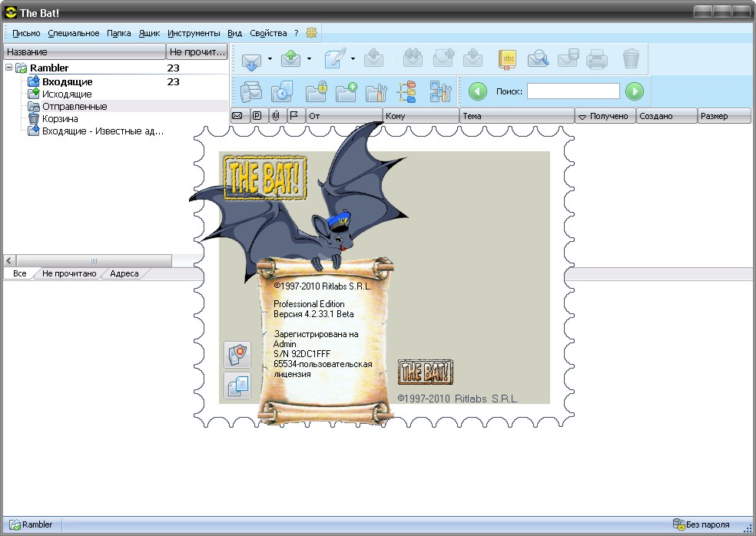Select the Исходящие folder
This screenshot has width=756, height=536.
(67, 94)
